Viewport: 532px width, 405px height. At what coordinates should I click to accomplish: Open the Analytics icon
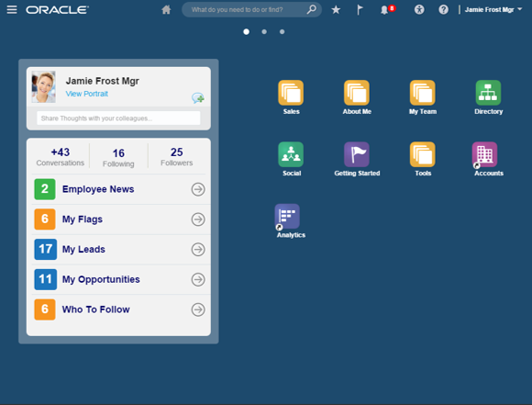(x=287, y=217)
